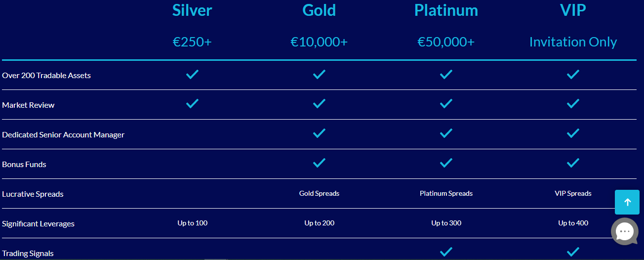Screen dimensions: 644x260
Task: Click the €10,000+ Gold price
Action: tap(319, 42)
